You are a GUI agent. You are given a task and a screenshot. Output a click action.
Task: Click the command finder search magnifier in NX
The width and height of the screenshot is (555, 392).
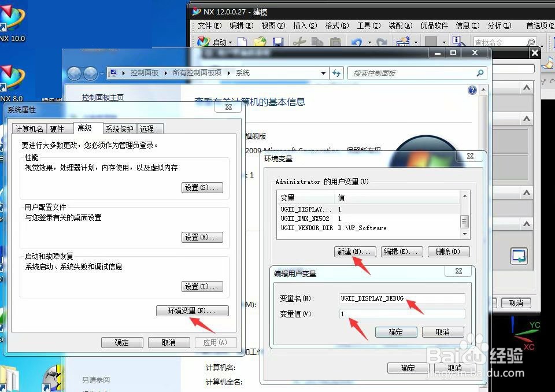(x=531, y=42)
